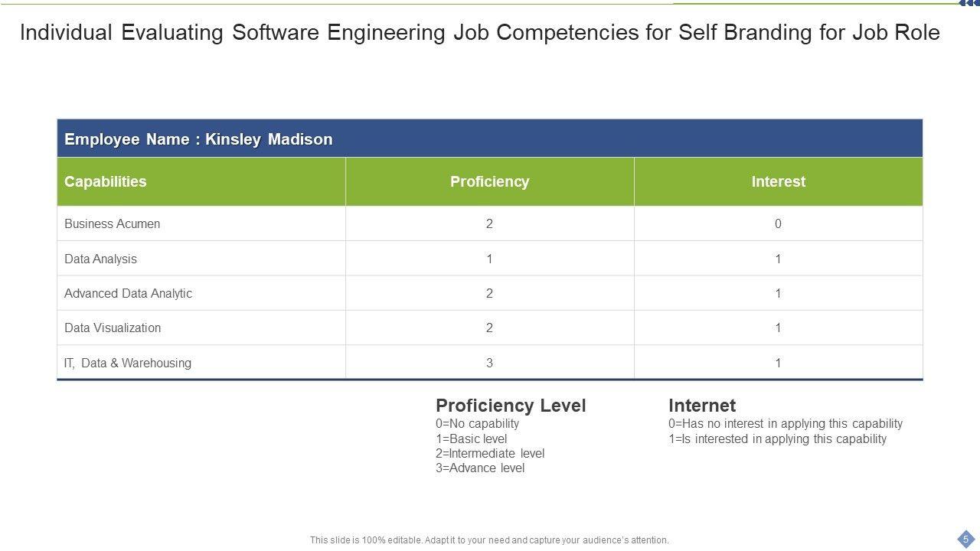The width and height of the screenshot is (980, 551).
Task: Click the Data Visualization capability cell
Action: pyautogui.click(x=113, y=328)
